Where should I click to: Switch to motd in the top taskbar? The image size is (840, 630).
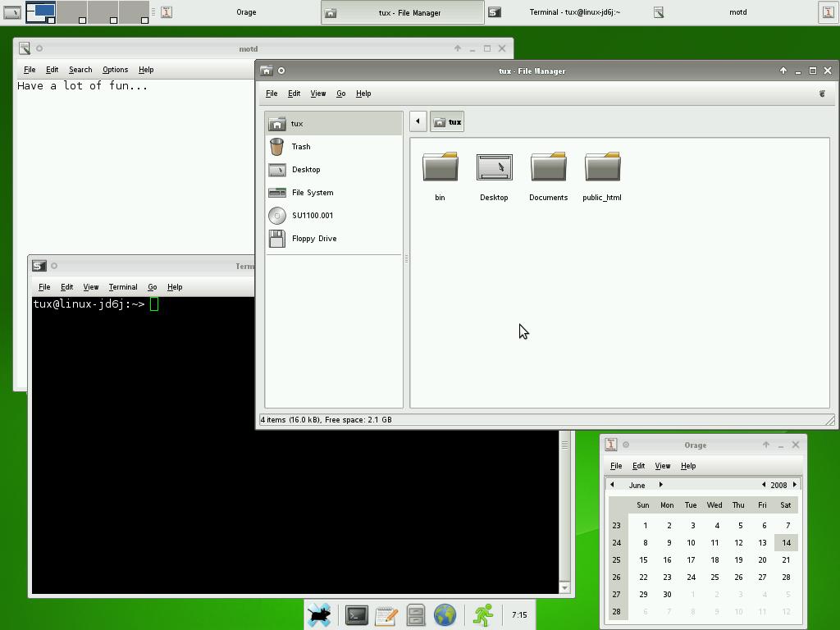tap(737, 12)
